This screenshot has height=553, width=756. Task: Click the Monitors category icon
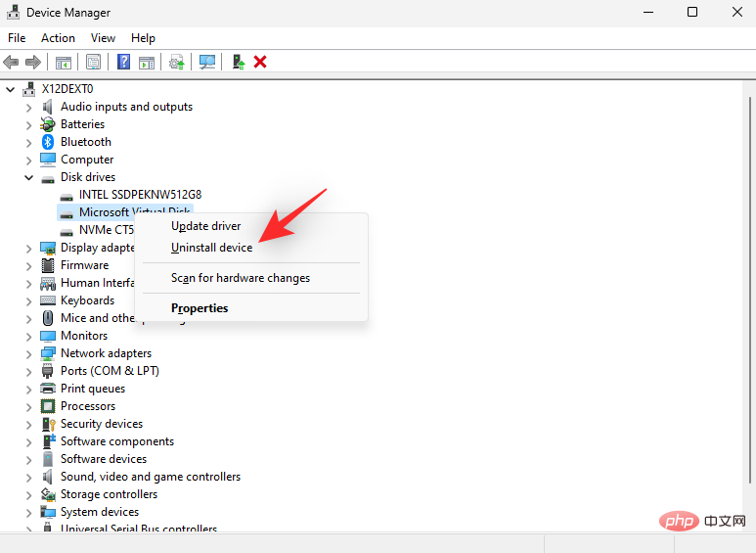tap(48, 336)
